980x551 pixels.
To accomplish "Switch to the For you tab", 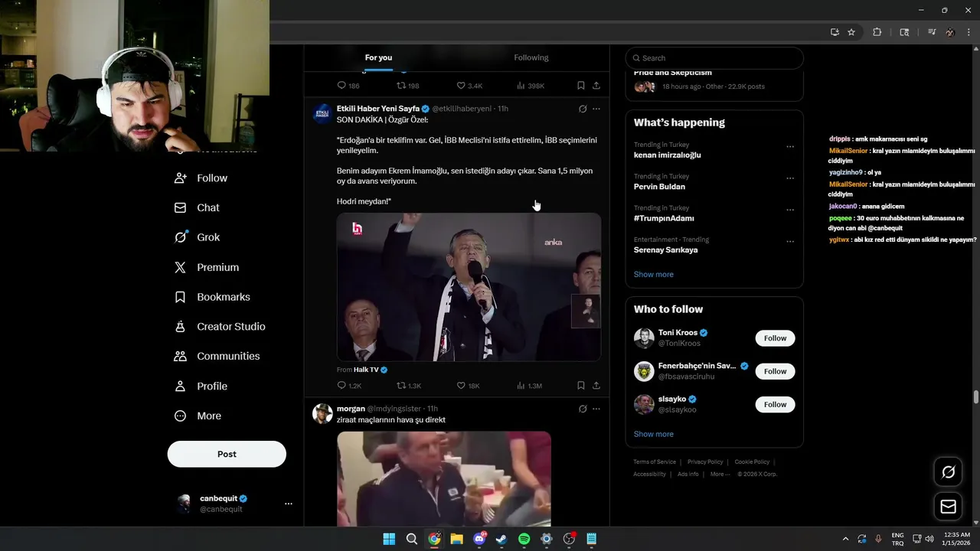I will click(x=378, y=58).
